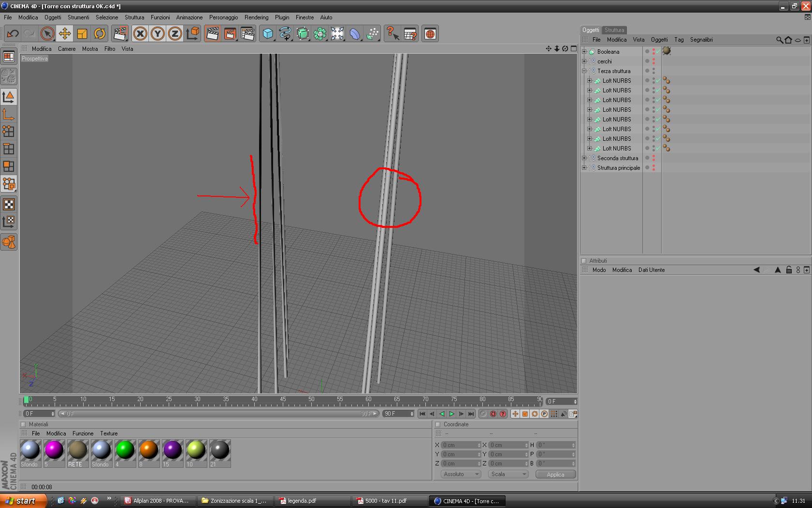
Task: Open the Scala dropdown in Coordinate
Action: [x=508, y=474]
